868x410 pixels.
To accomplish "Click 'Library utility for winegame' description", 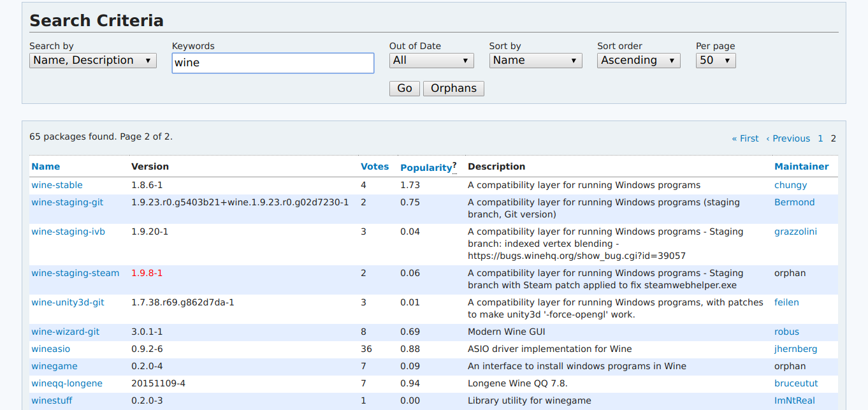I will (x=530, y=400).
